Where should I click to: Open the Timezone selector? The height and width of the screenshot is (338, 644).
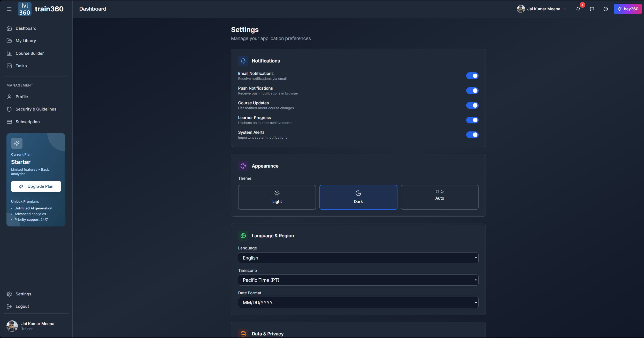pos(358,280)
